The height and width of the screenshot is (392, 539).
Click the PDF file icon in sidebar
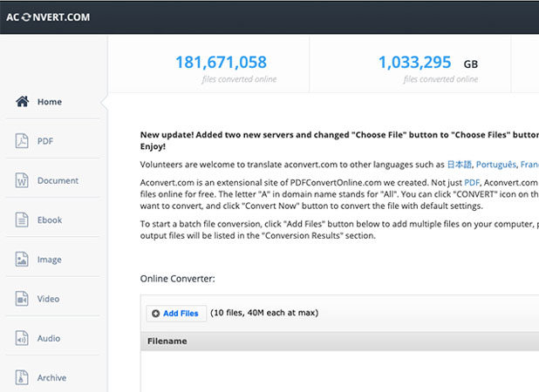coord(23,141)
